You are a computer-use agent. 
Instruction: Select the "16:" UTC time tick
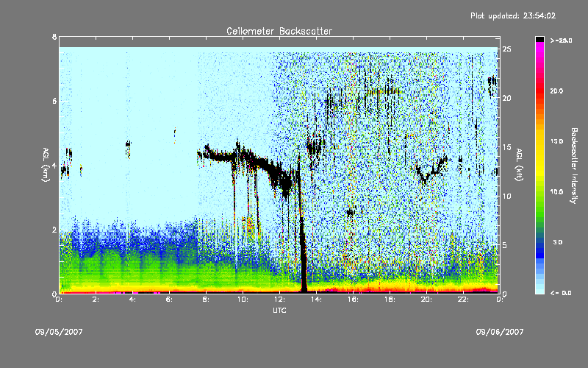pyautogui.click(x=353, y=300)
